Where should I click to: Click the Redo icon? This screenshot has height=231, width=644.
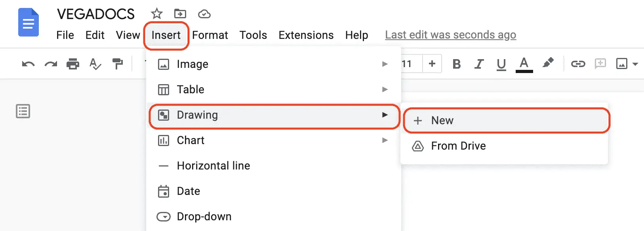(50, 64)
